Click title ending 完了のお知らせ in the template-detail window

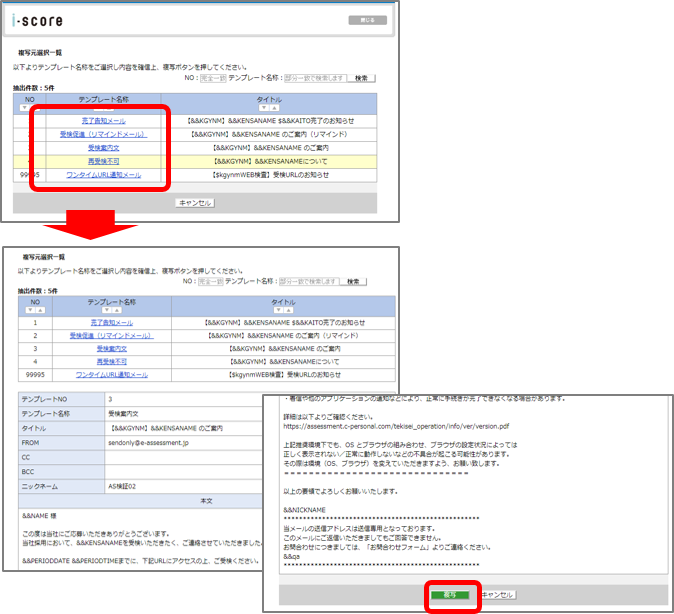(x=285, y=322)
